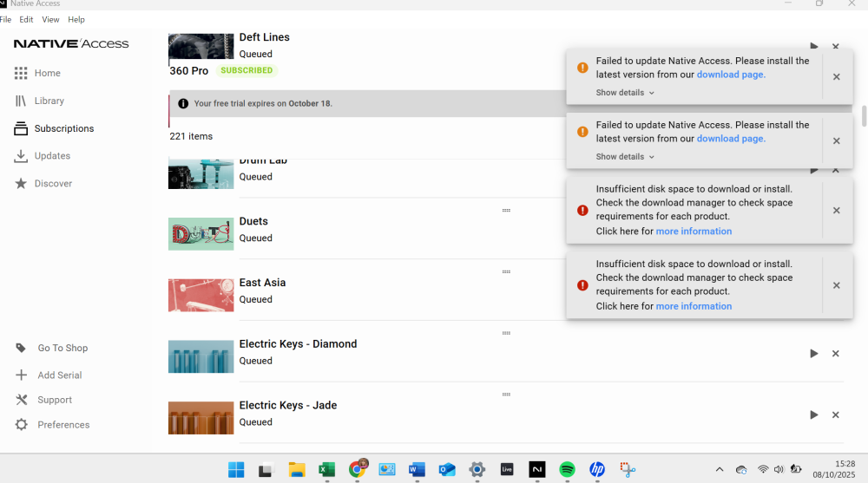The image size is (868, 483).
Task: Click the vertical scrollbar thumb
Action: [x=864, y=115]
